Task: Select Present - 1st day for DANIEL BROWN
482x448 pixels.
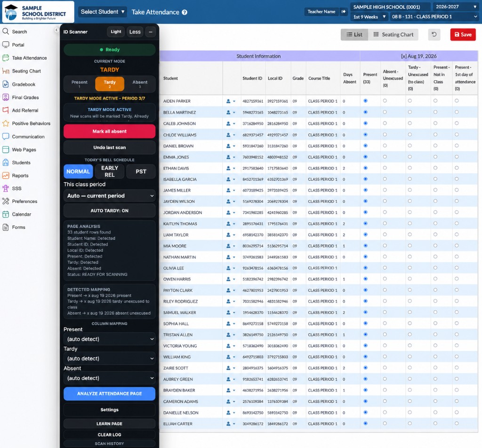Action: pyautogui.click(x=457, y=146)
